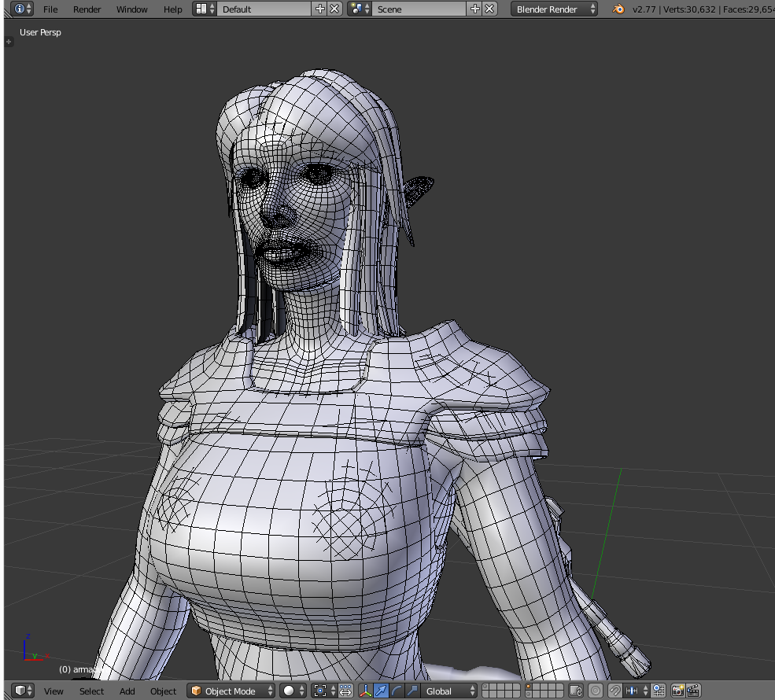Select the translate manipulator arrow icon
The height and width of the screenshot is (700, 775).
[x=382, y=691]
